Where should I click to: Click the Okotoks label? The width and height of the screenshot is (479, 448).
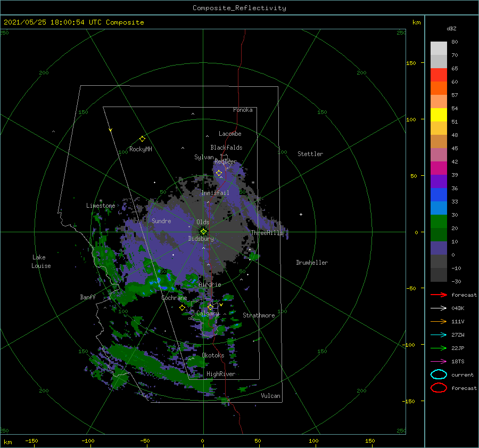pos(213,355)
